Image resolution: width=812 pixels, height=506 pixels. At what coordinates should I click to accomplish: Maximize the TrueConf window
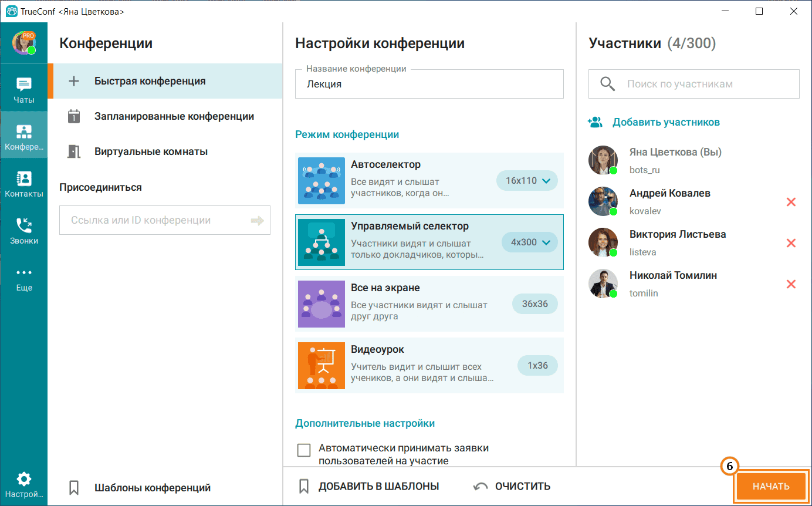click(759, 11)
